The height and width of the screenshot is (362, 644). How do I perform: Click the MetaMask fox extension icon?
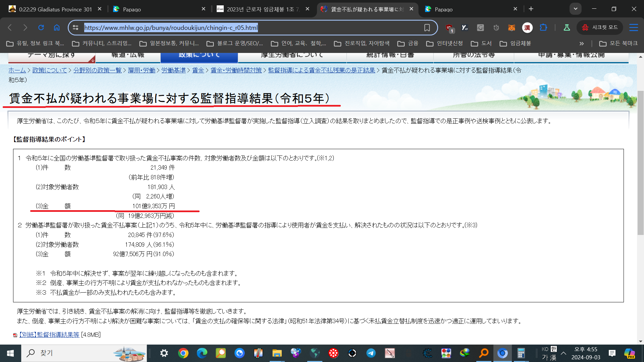coord(512,27)
